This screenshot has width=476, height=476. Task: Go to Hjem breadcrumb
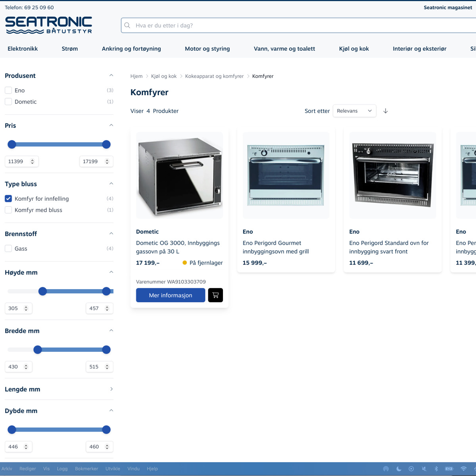[x=136, y=76]
